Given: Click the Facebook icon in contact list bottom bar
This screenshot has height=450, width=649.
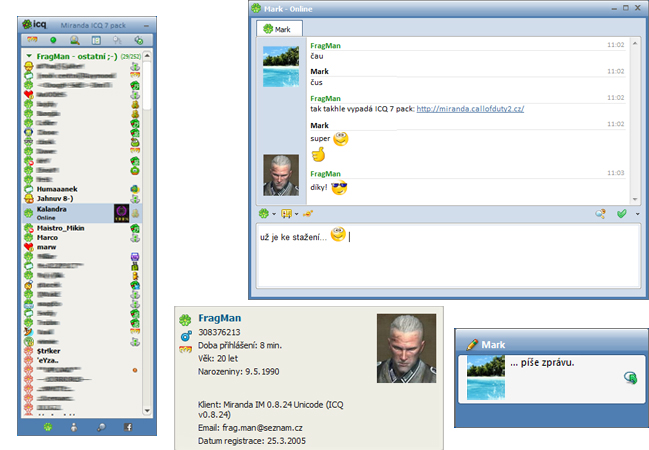Looking at the screenshot, I should click(128, 427).
